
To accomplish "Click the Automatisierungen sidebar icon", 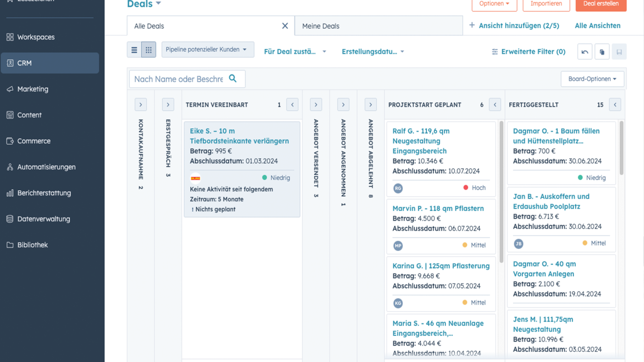I will [x=10, y=167].
